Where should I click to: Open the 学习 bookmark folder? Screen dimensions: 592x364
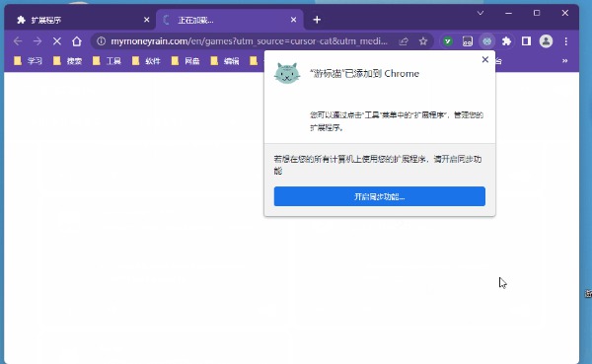pyautogui.click(x=28, y=61)
